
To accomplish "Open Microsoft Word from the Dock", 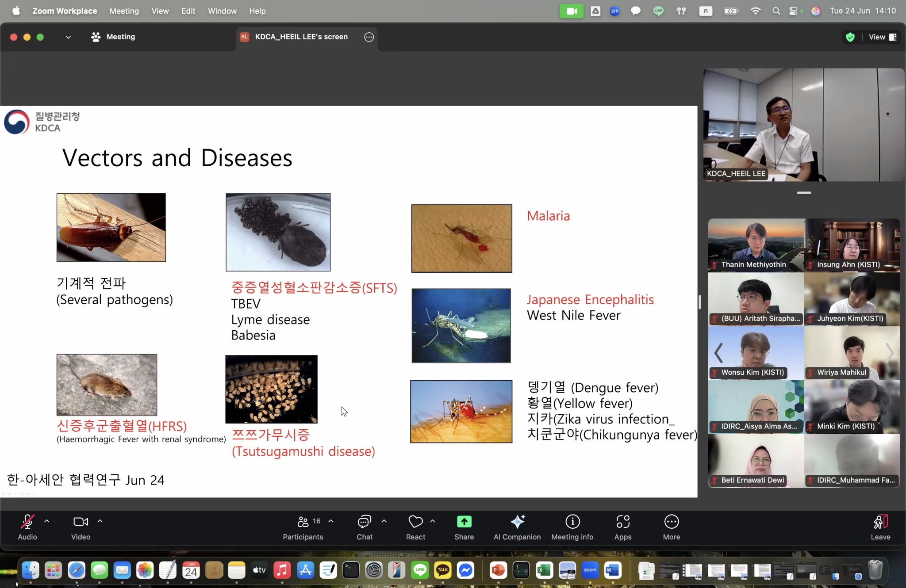I will click(x=613, y=570).
